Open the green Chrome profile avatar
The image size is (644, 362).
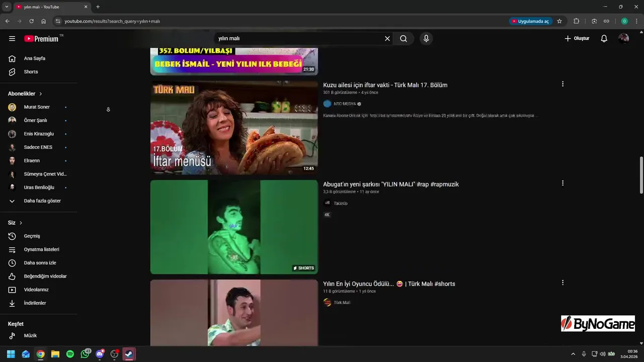[x=624, y=21]
